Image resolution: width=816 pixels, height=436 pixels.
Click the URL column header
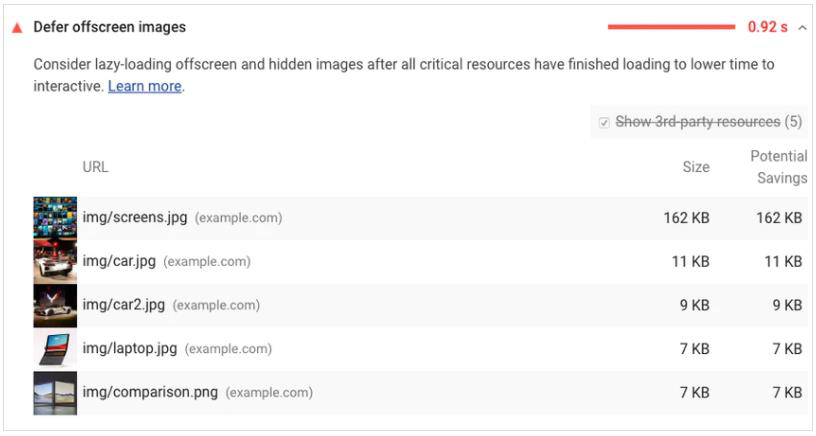click(x=95, y=168)
